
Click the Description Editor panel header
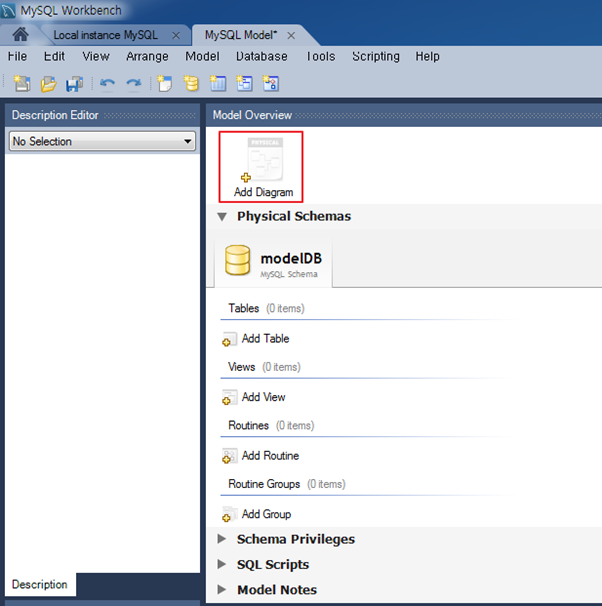click(x=102, y=115)
